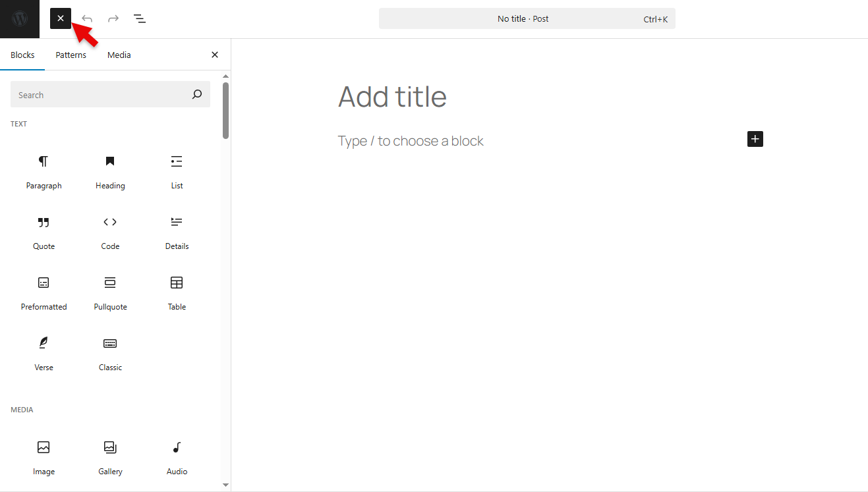Insert a Classic block
The image size is (868, 492).
tap(110, 354)
